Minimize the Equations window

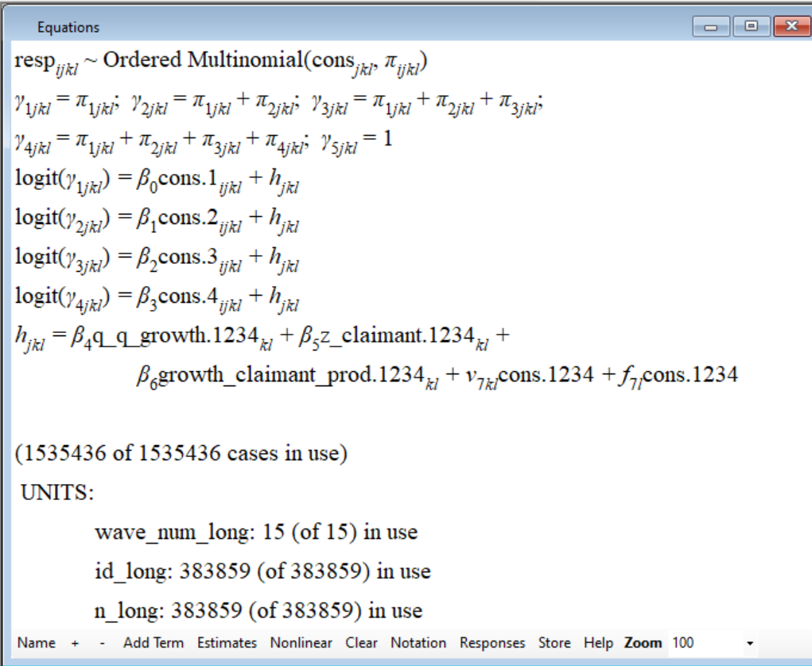click(x=712, y=26)
